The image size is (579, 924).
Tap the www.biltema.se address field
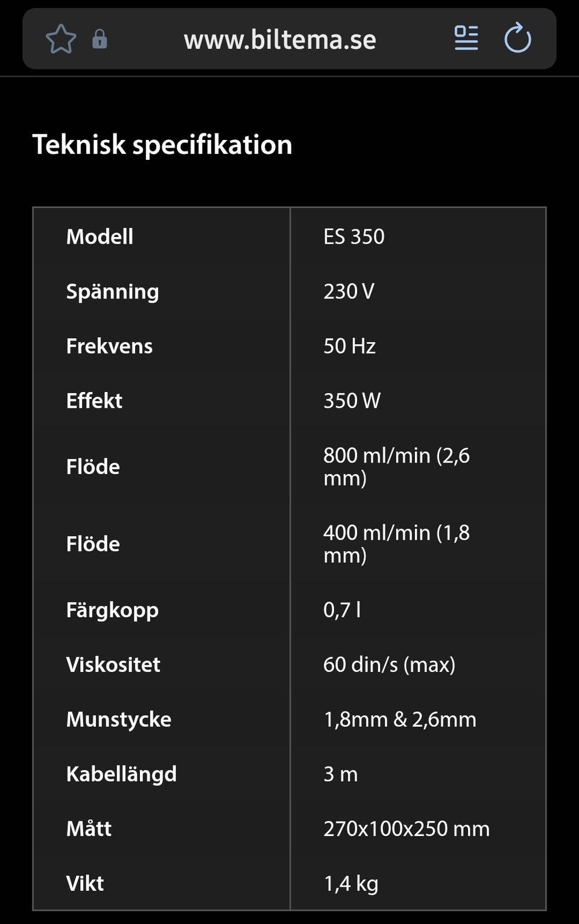click(x=280, y=40)
